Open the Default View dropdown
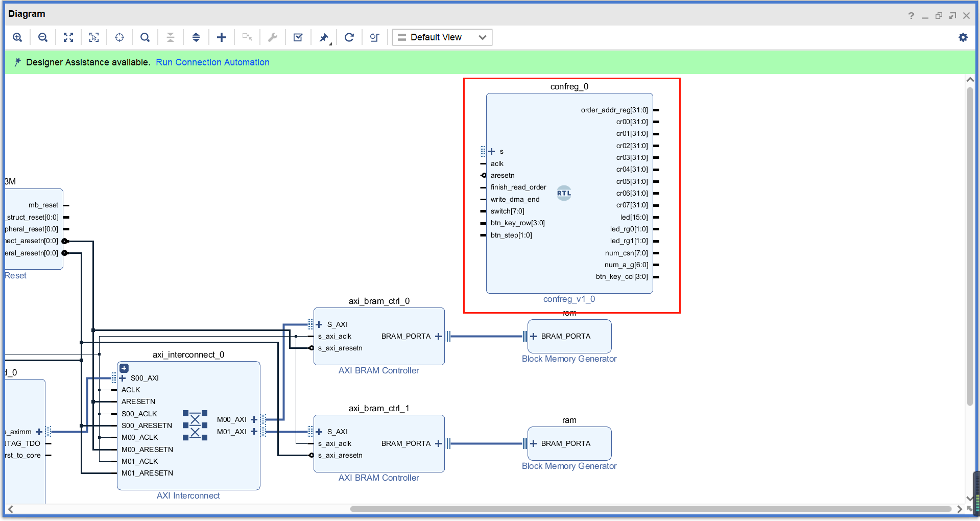 [442, 37]
